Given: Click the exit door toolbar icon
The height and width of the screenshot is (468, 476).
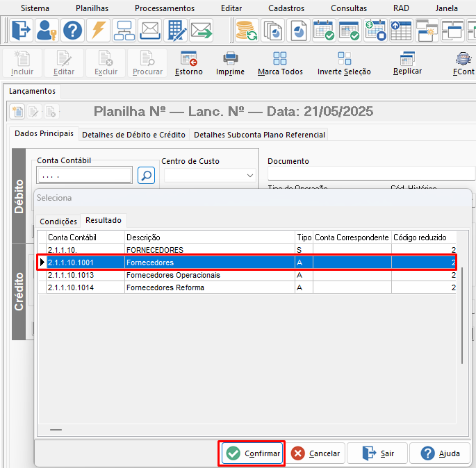Looking at the screenshot, I should (x=21, y=30).
